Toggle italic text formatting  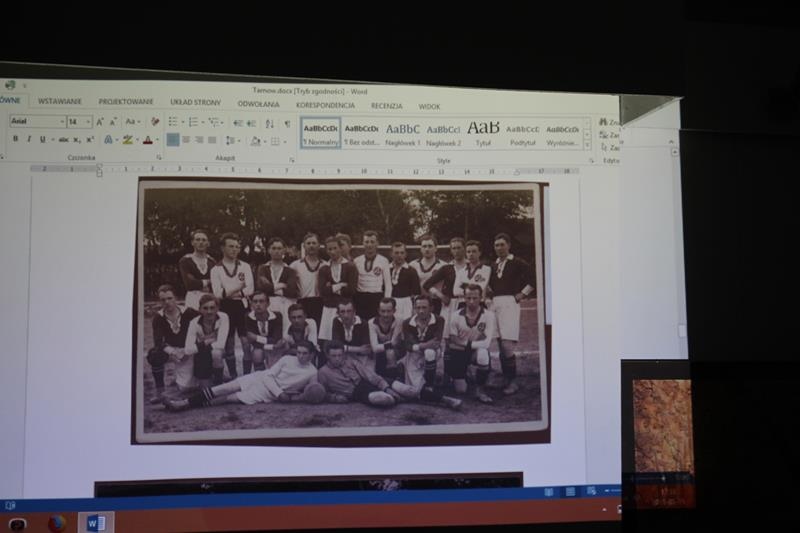click(x=28, y=140)
